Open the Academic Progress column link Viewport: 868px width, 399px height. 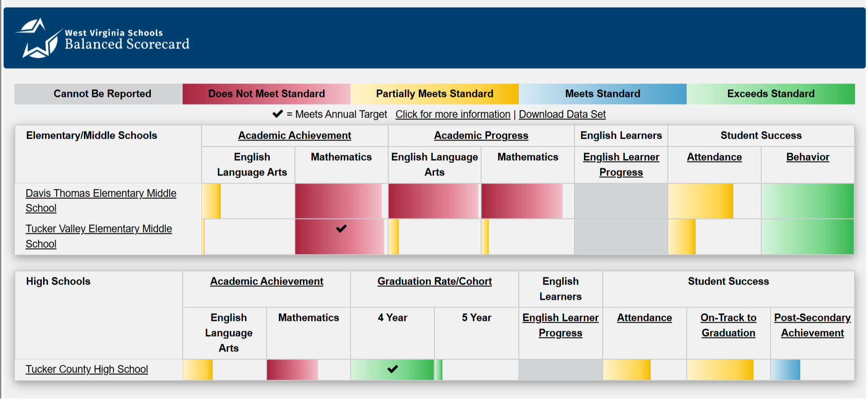click(x=481, y=135)
